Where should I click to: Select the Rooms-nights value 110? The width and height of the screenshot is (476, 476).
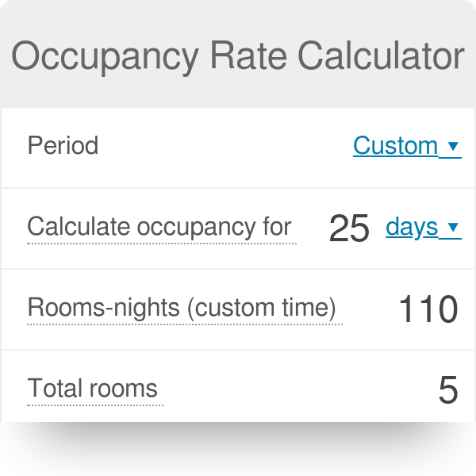point(428,309)
